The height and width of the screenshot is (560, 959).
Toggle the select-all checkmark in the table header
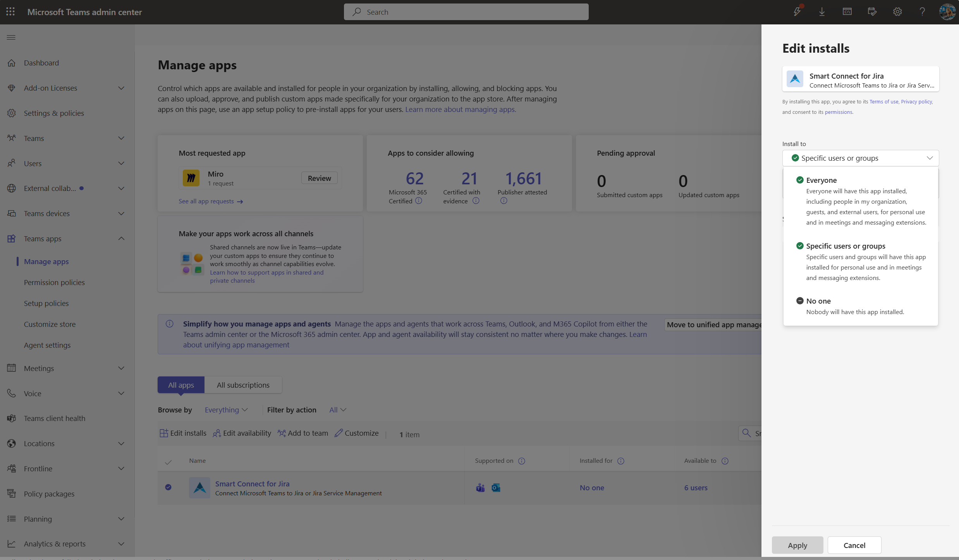point(168,462)
